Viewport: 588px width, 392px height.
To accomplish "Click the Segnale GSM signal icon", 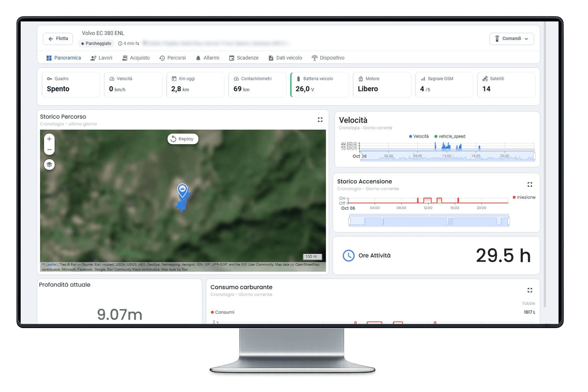I will [x=423, y=79].
